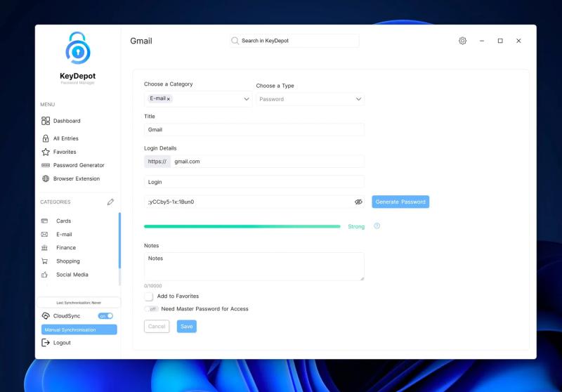Click the password strength bar

(242, 226)
